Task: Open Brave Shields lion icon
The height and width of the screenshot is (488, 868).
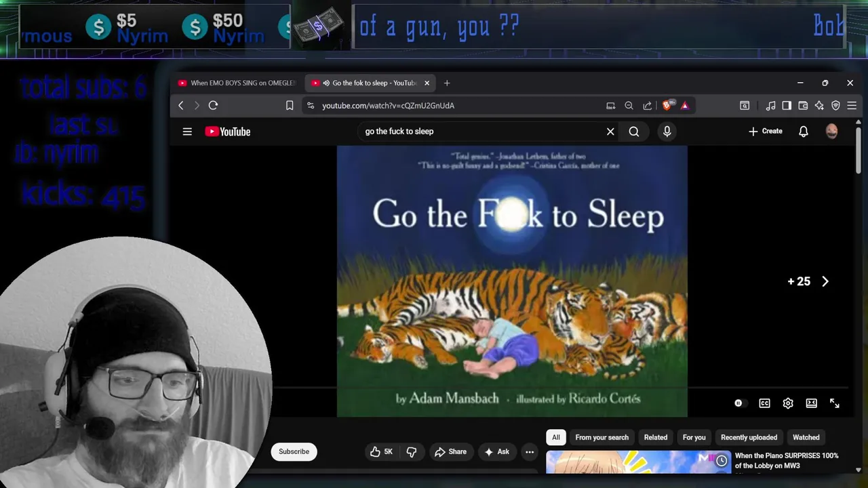Action: (x=667, y=105)
